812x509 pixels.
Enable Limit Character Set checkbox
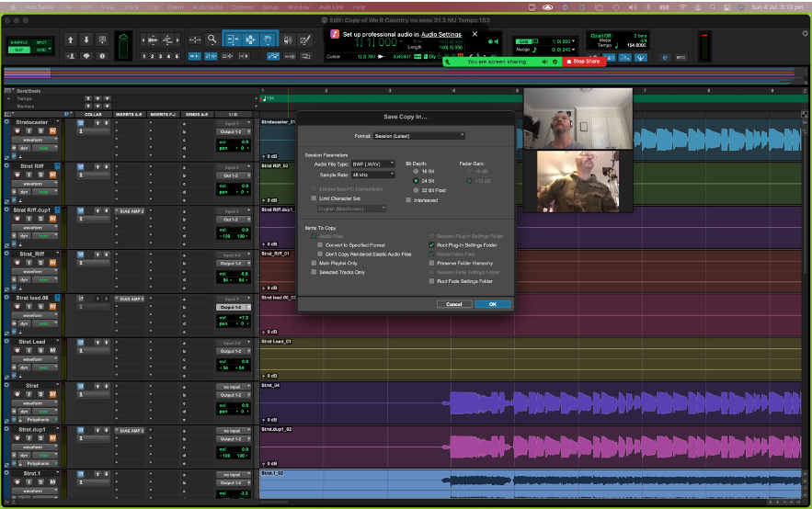(314, 198)
